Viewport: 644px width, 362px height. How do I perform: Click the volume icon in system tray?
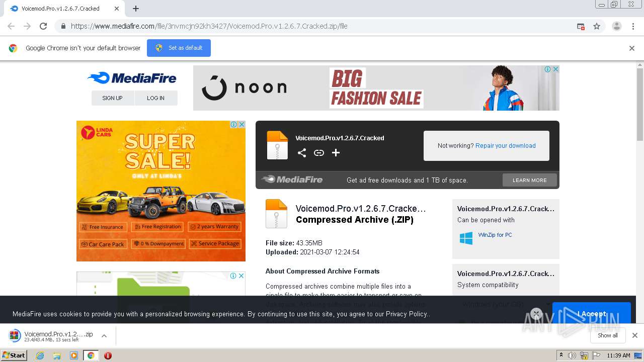click(572, 355)
